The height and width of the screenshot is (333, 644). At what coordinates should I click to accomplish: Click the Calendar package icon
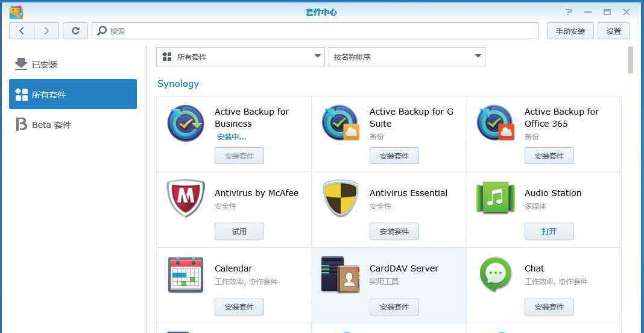pyautogui.click(x=186, y=274)
